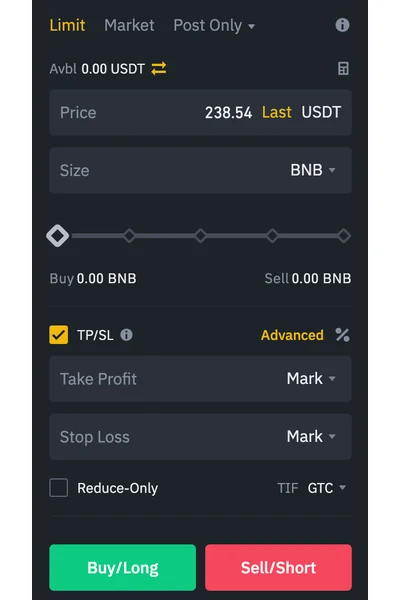This screenshot has width=400, height=600.
Task: Set slider to the 25% diamond marker
Action: coord(129,236)
